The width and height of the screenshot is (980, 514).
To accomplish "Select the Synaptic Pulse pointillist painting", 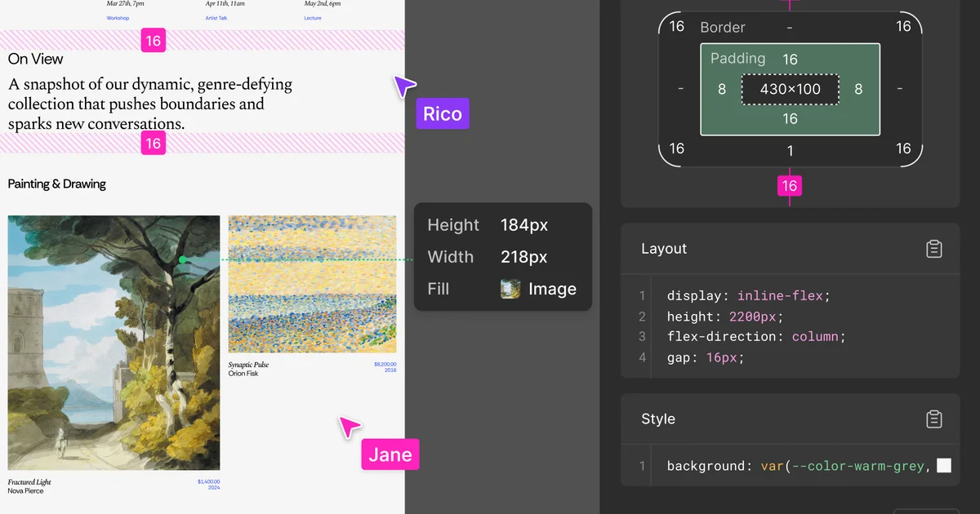I will click(x=312, y=284).
